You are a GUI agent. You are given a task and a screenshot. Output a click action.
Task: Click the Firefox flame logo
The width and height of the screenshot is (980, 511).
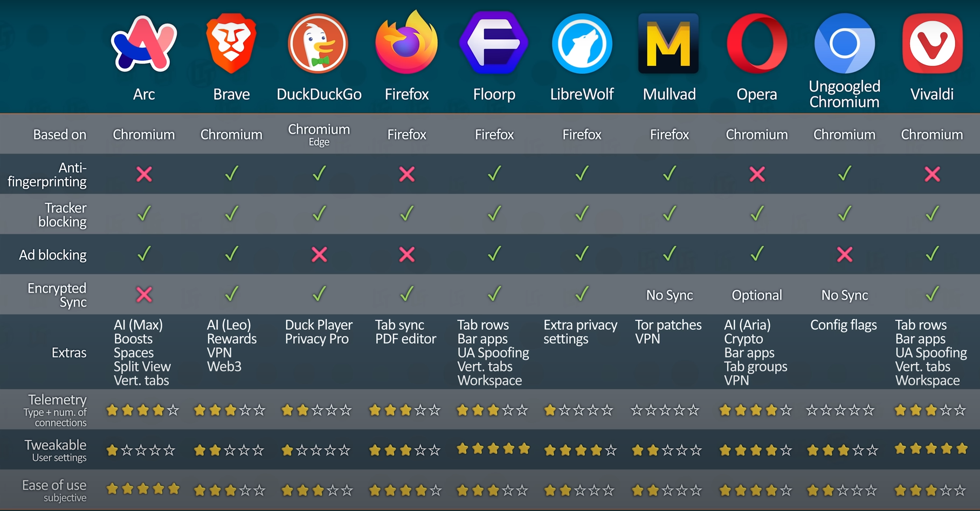pyautogui.click(x=406, y=43)
